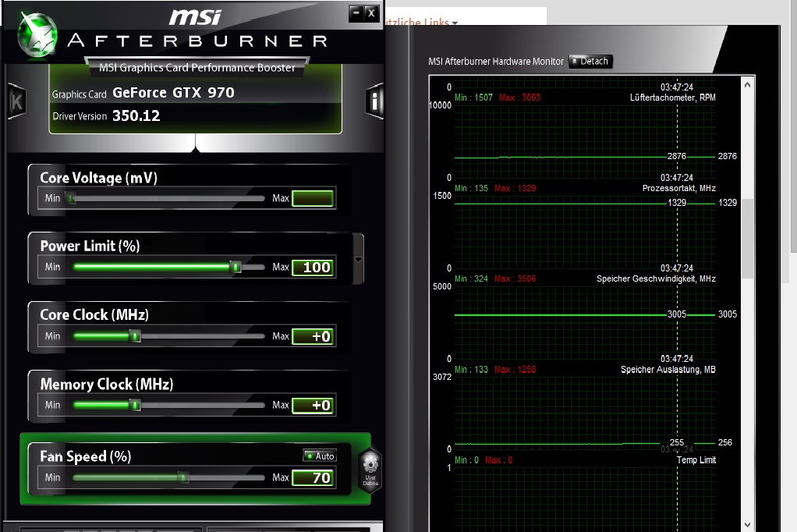Click the Fan Speed value field showing 70

point(313,477)
